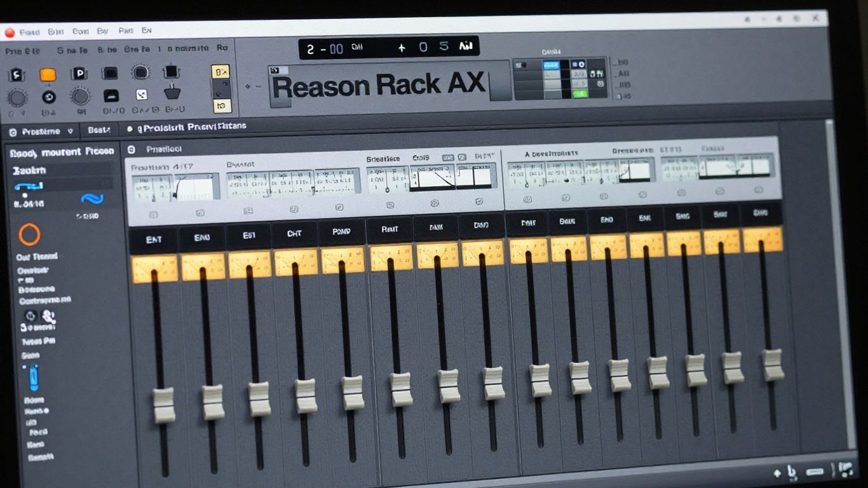The height and width of the screenshot is (488, 868).
Task: Click the fader cap on the ENT channel
Action: point(164,405)
